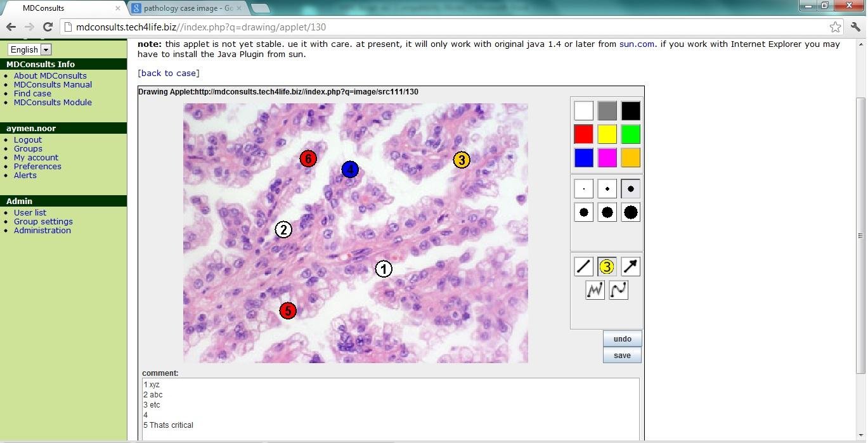Open the Preferences menu item
Screen dimensions: 868x443
pyautogui.click(x=37, y=167)
